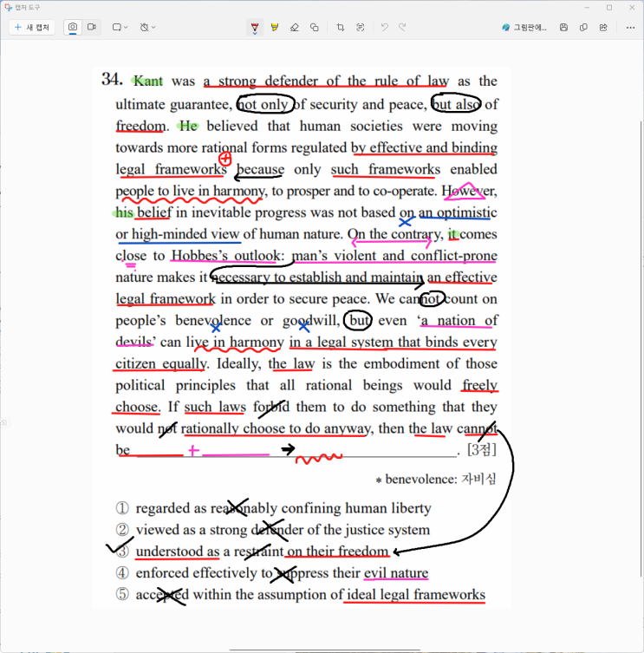This screenshot has height=653, width=644.
Task: Select the red ballpoint pen tool
Action: (x=255, y=28)
